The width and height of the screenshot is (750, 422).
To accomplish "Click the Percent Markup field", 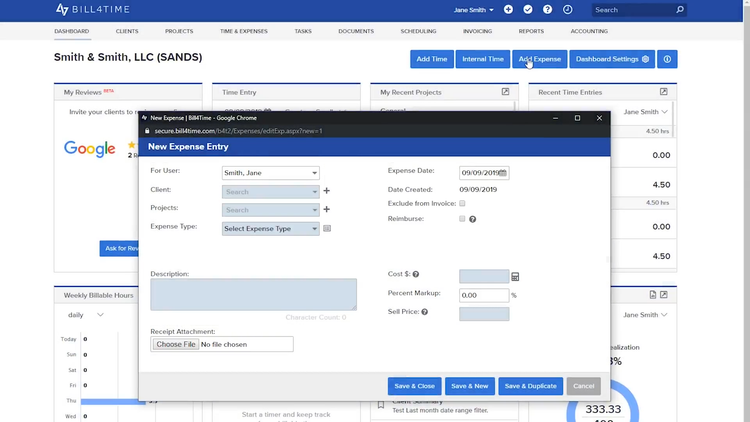I will (484, 295).
